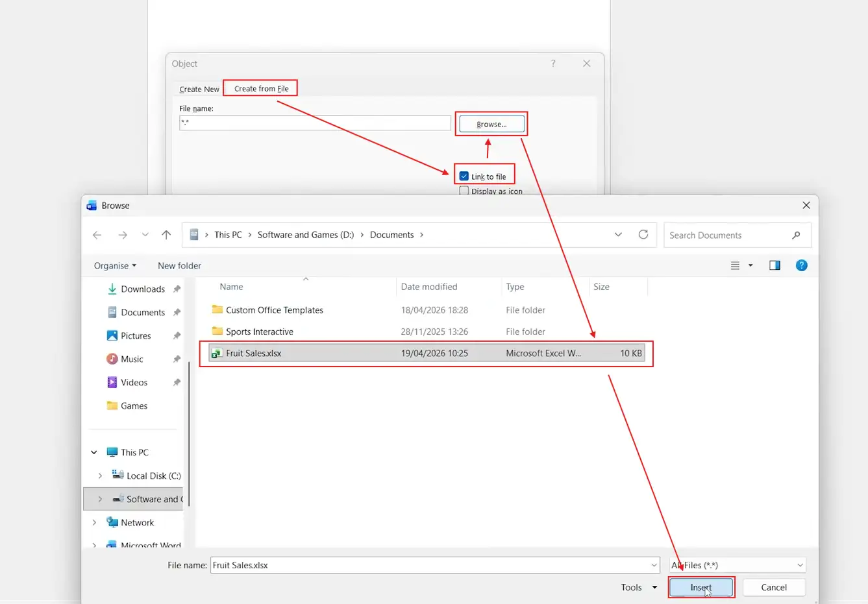Select the Fruit Sales.xlsx file
This screenshot has width=868, height=604.
click(x=427, y=353)
